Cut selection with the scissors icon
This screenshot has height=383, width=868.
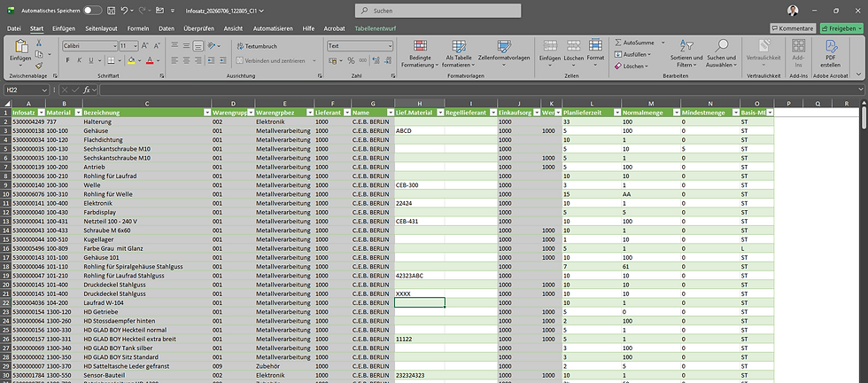[39, 43]
